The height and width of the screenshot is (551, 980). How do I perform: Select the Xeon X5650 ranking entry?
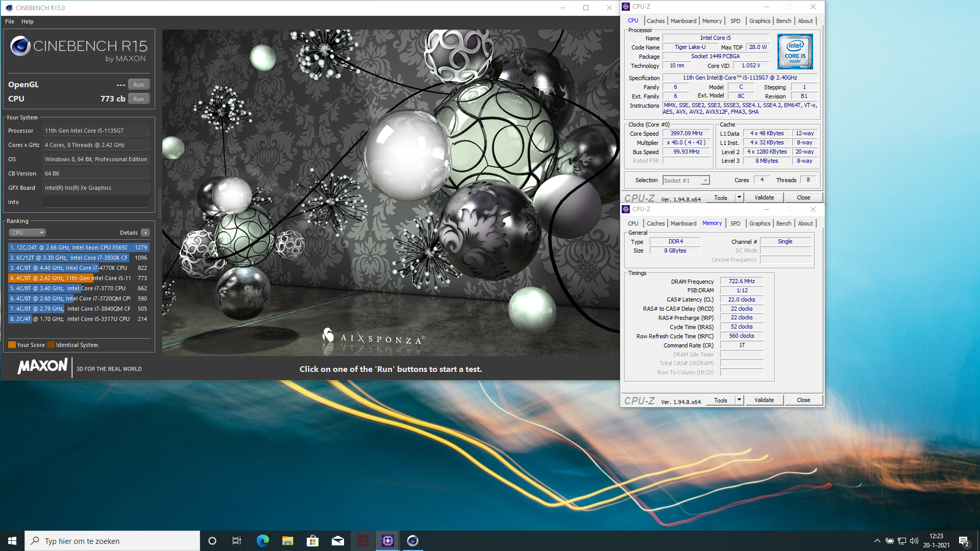[79, 247]
